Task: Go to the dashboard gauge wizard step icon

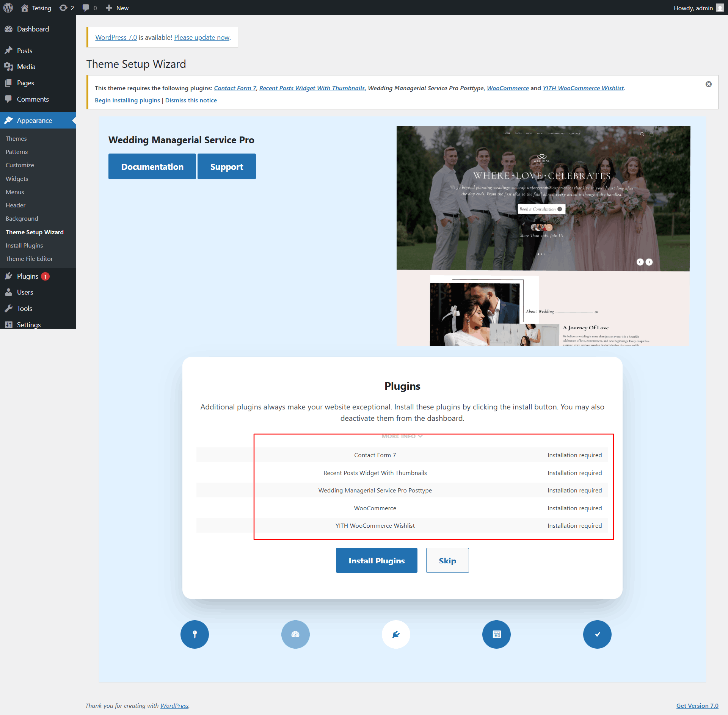Action: coord(295,634)
